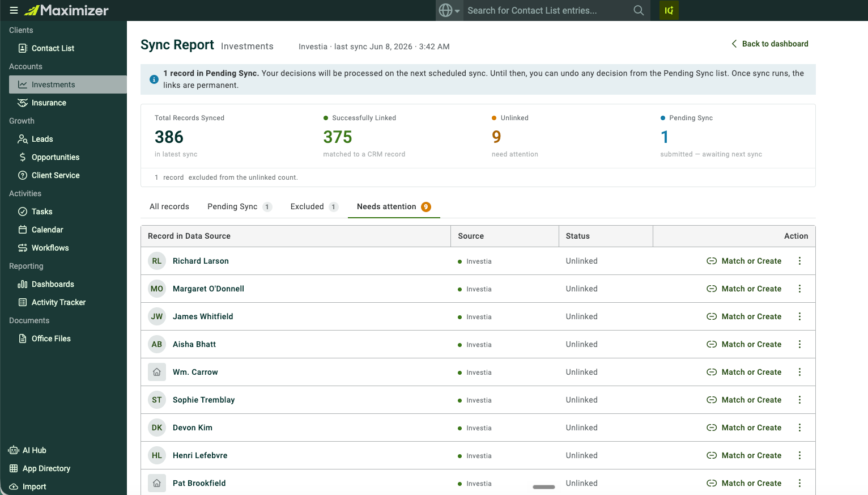The width and height of the screenshot is (868, 495).
Task: Go to Leads in sidebar
Action: click(68, 139)
